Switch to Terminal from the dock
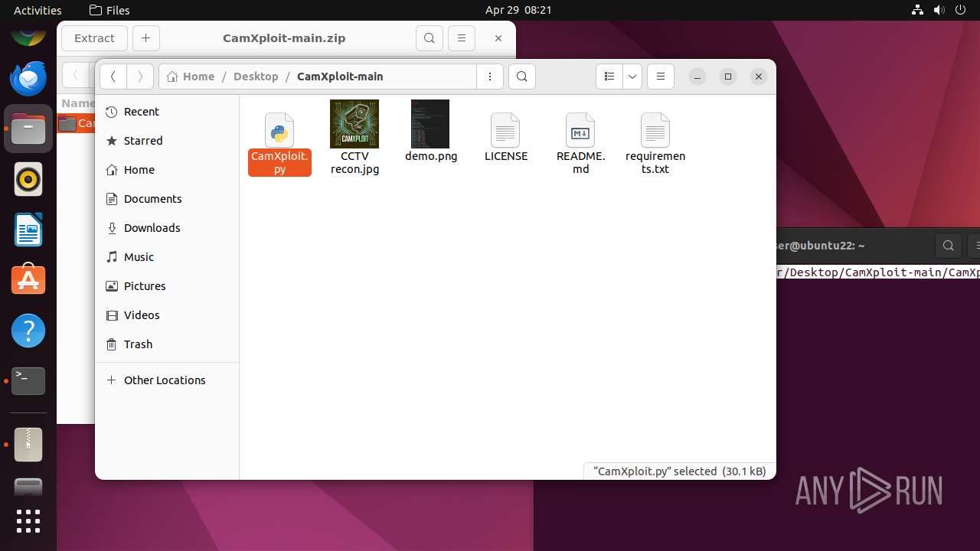Image resolution: width=980 pixels, height=551 pixels. click(x=28, y=381)
